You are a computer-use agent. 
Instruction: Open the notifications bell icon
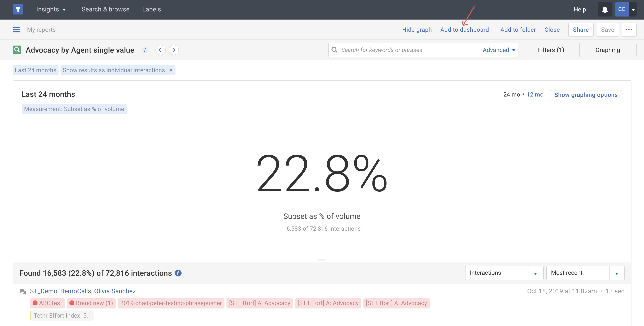pyautogui.click(x=605, y=10)
